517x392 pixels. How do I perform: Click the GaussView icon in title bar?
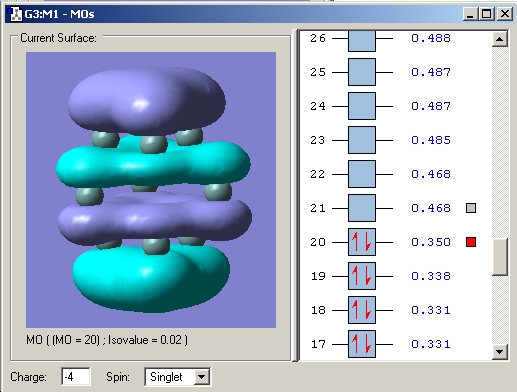tap(14, 14)
